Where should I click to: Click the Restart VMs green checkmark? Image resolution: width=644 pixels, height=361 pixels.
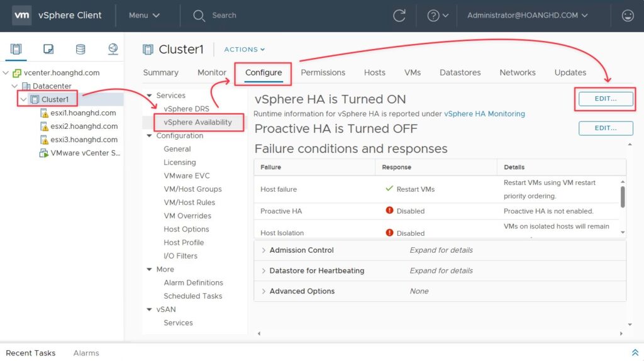click(x=389, y=189)
